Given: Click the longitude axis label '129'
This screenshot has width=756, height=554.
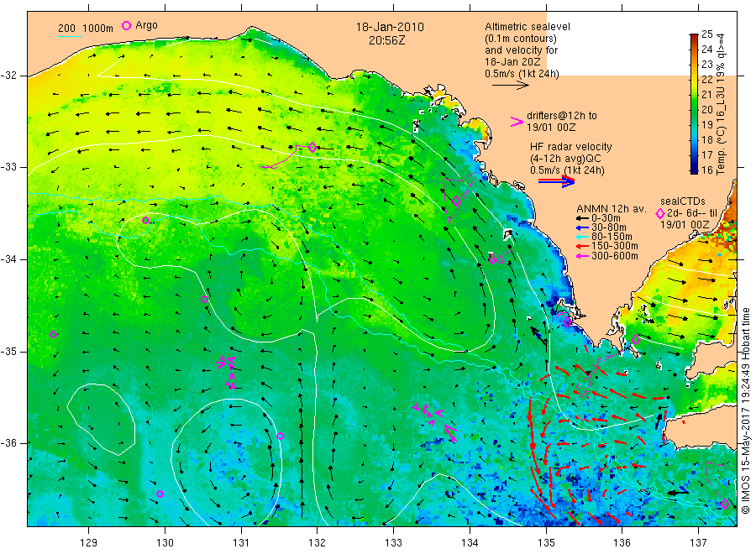Looking at the screenshot, I should tap(89, 542).
